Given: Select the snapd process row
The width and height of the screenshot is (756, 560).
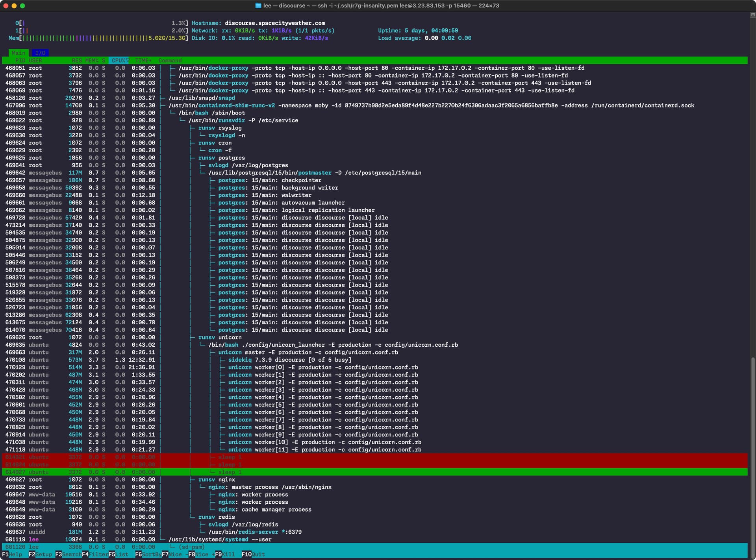Looking at the screenshot, I should pyautogui.click(x=374, y=98).
